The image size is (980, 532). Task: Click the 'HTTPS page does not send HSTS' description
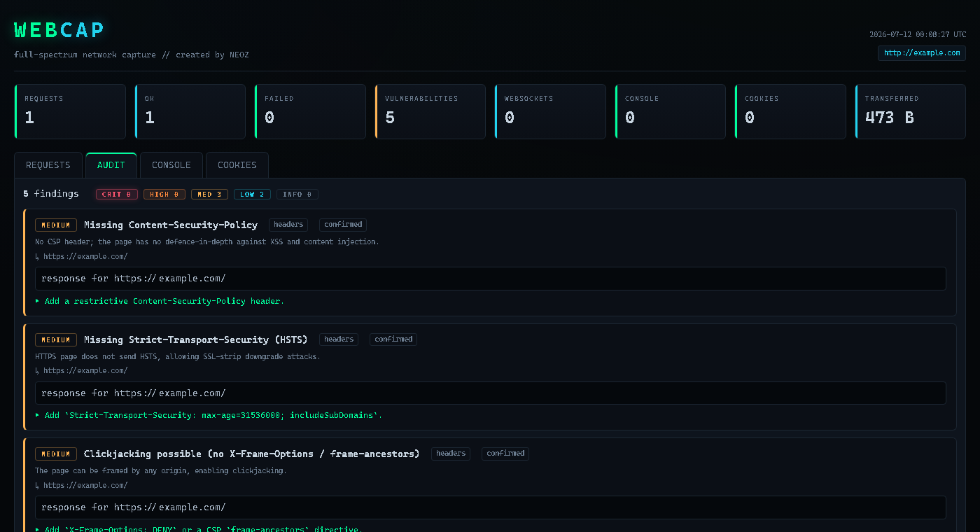pyautogui.click(x=178, y=356)
